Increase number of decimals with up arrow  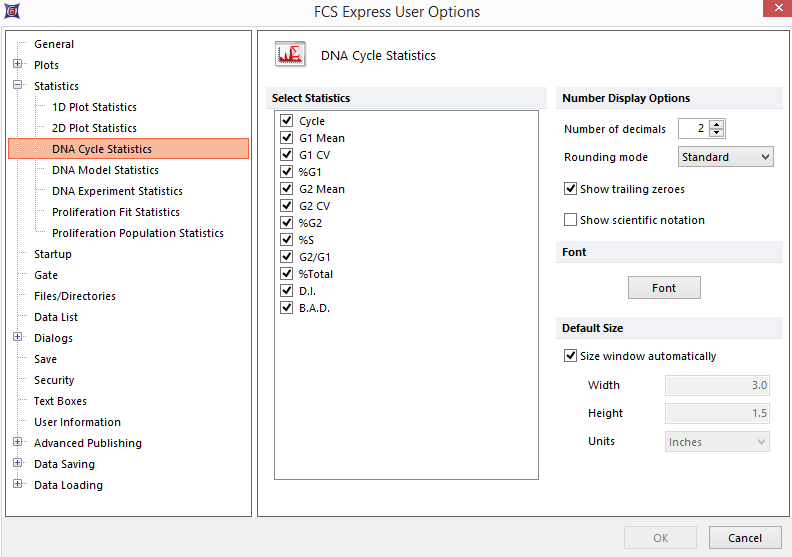(717, 124)
